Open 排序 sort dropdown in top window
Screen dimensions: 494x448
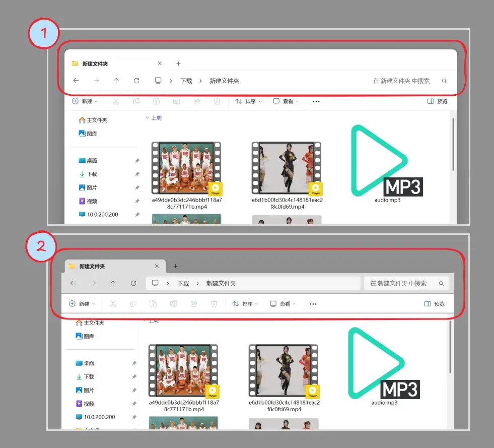[x=248, y=101]
